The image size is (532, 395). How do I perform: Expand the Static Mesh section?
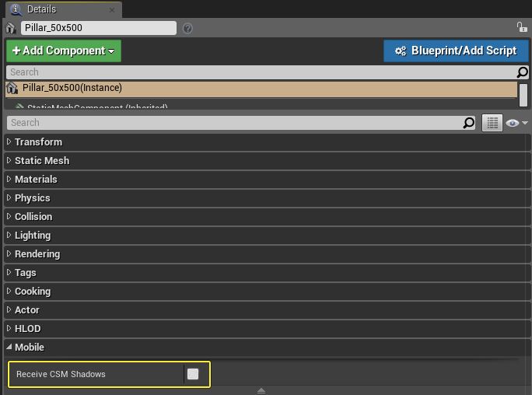point(41,161)
